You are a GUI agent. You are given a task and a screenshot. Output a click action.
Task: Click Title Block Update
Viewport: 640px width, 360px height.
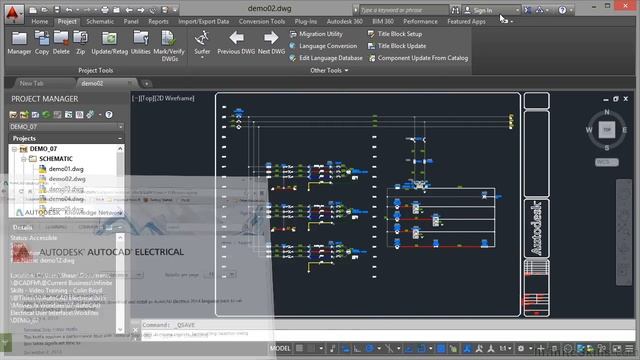click(397, 46)
